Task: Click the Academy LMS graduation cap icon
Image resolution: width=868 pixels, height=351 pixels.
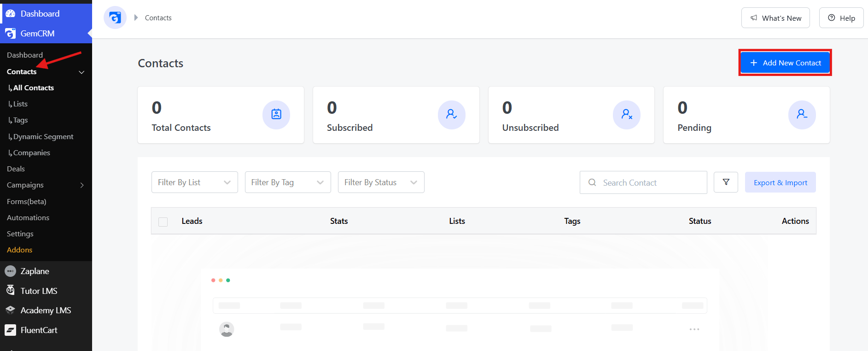Action: tap(10, 310)
